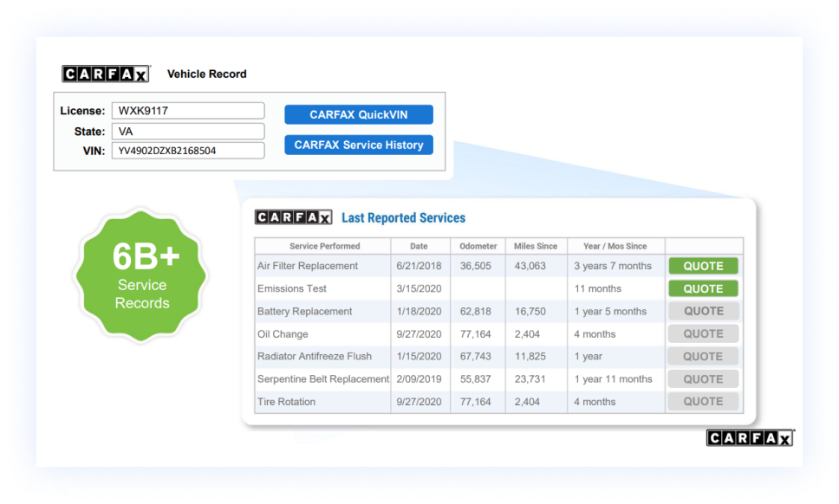
Task: Click the "Miles Since" column header
Action: [536, 247]
